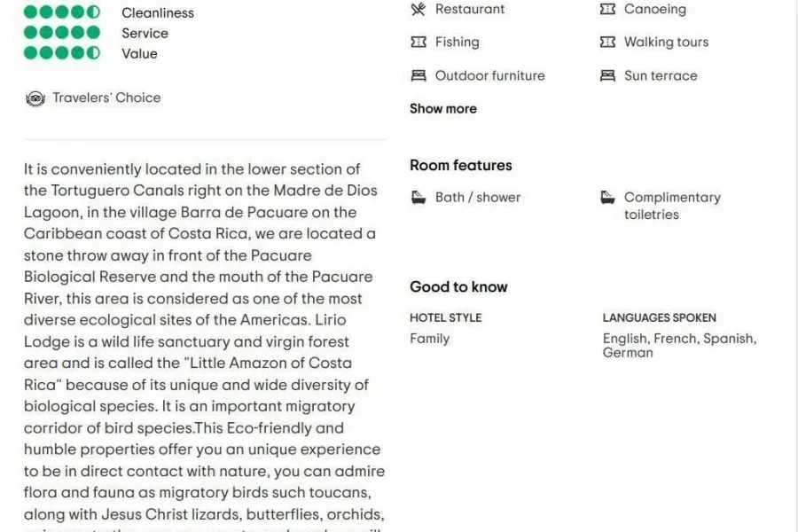
Task: Click the Service rating bubbles
Action: coord(62,33)
